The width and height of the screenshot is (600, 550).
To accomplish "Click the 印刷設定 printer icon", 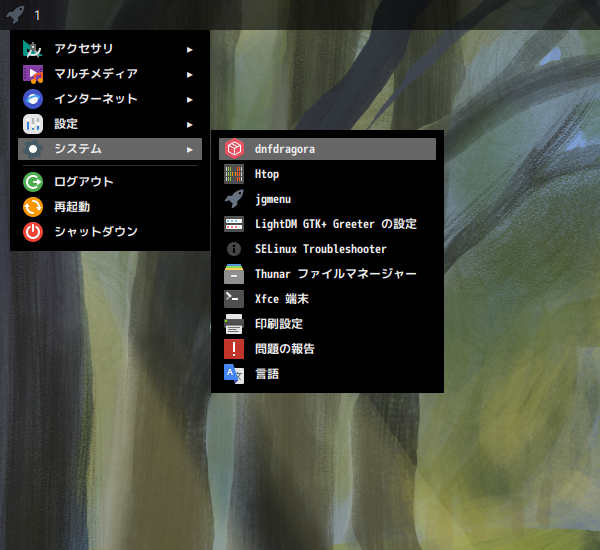I will click(234, 324).
